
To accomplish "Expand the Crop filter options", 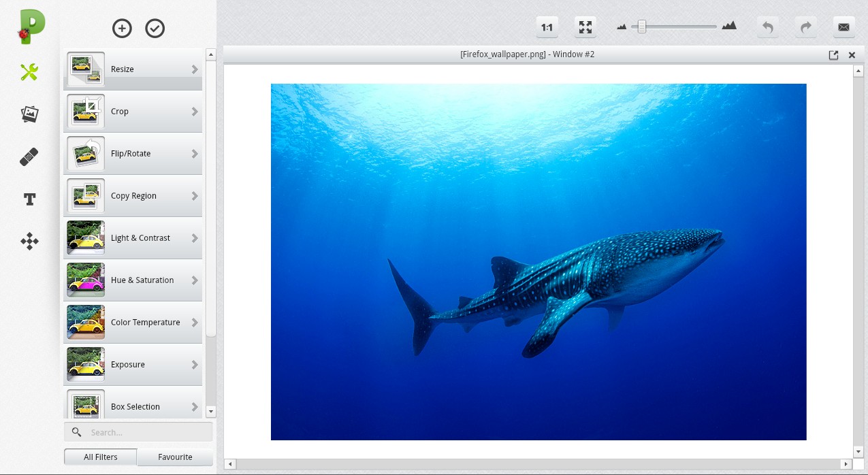I will tap(195, 112).
